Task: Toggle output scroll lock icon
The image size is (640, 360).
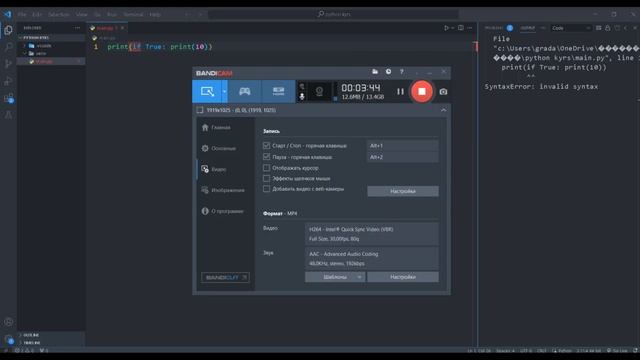Action: point(608,28)
